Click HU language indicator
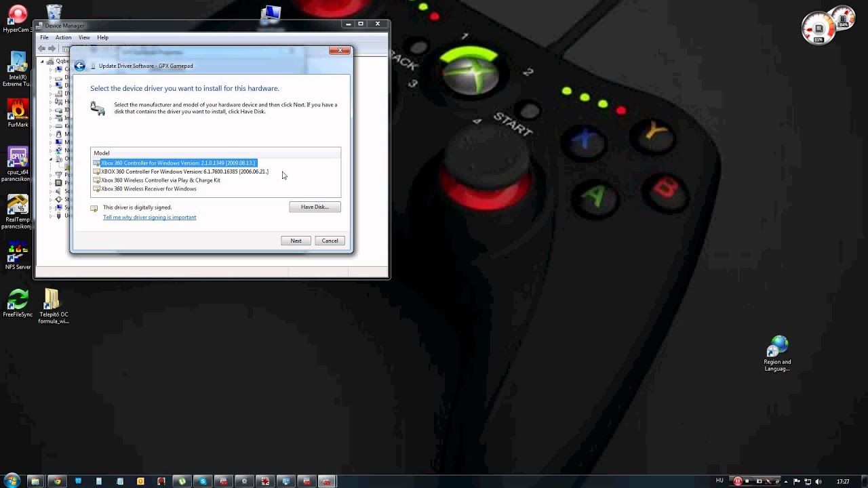Viewport: 868px width, 488px height. pyautogui.click(x=719, y=481)
